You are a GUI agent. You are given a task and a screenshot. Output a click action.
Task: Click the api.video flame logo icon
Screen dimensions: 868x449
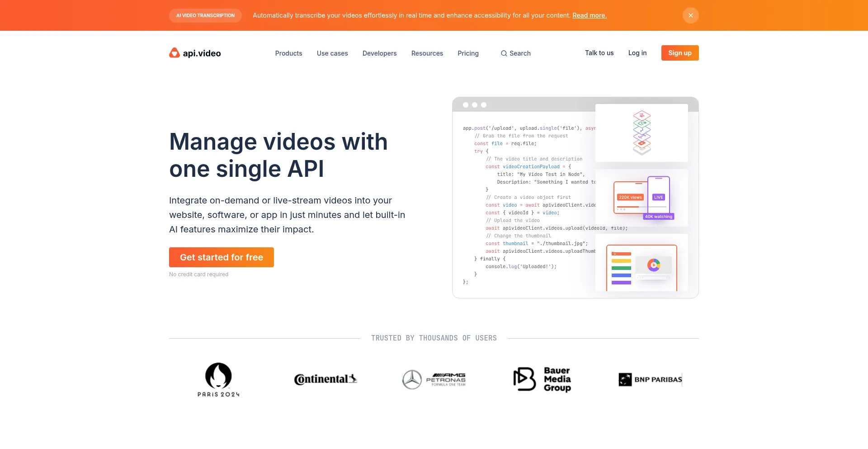[x=175, y=53]
